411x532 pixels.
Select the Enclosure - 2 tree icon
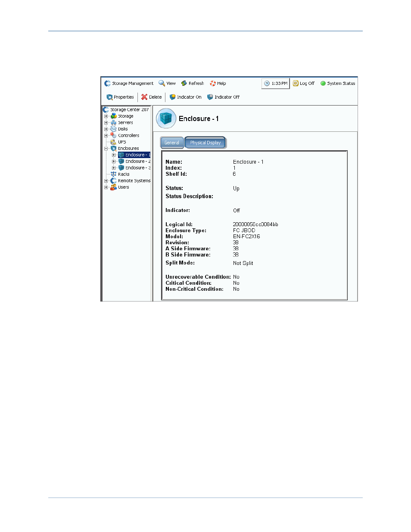pos(121,162)
